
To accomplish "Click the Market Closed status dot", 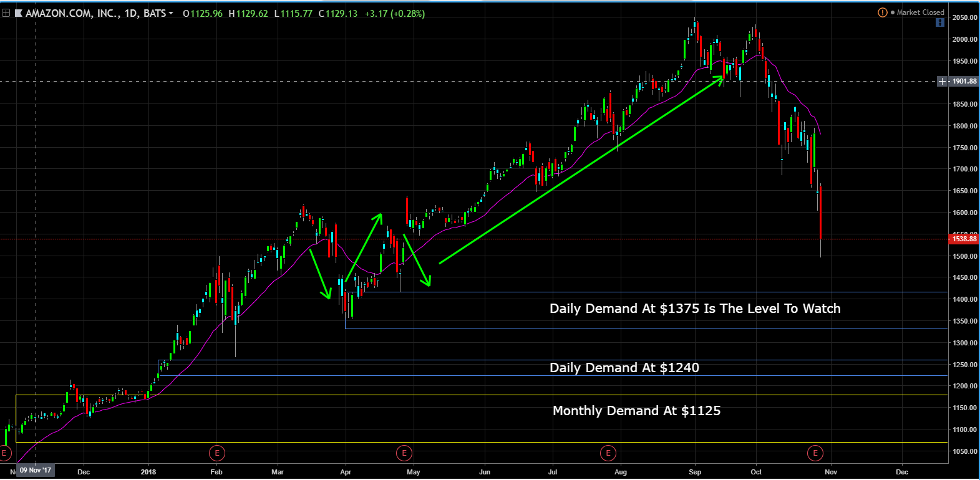I will (893, 12).
